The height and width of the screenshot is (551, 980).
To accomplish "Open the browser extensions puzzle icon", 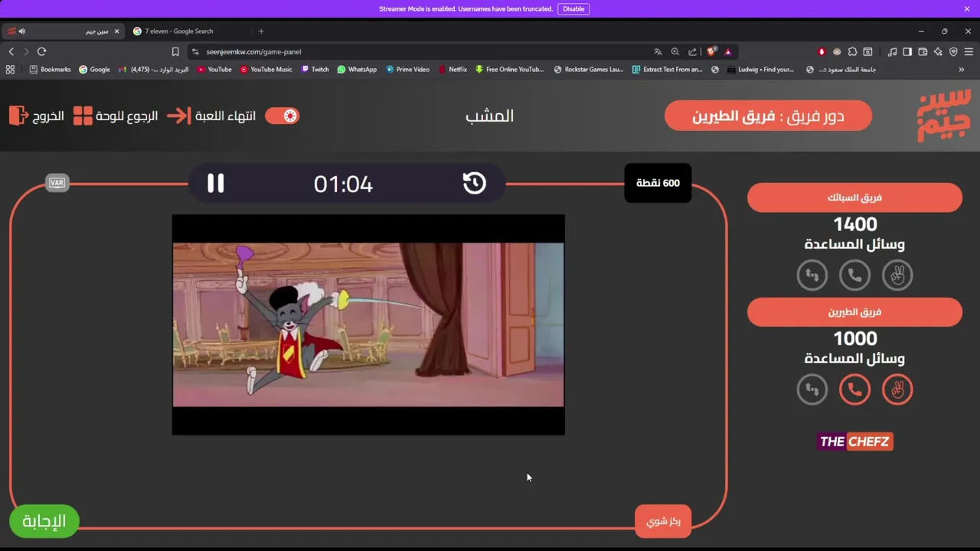I will coord(852,51).
